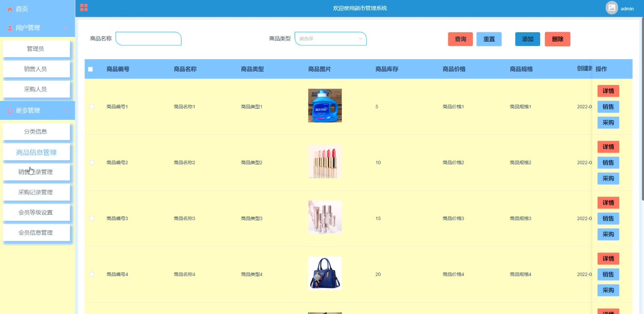Click 销售 for 商品编号3 row
Screen dimensions: 644x314
[608, 219]
